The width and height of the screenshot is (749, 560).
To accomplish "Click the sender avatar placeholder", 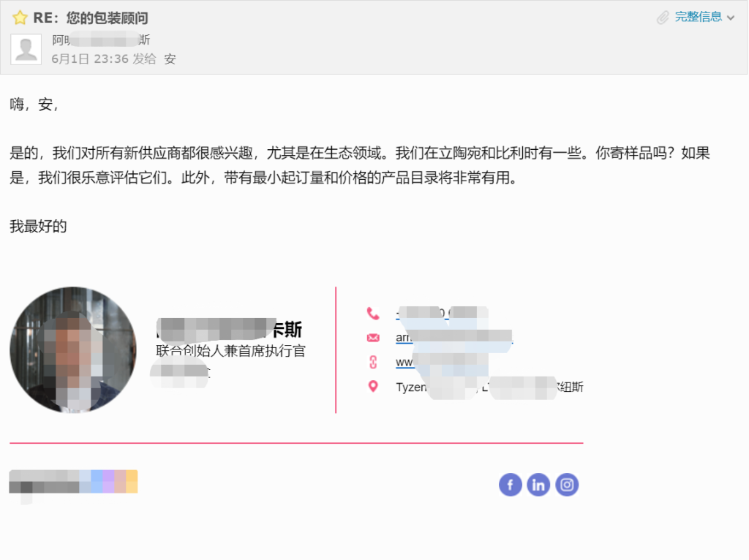I will (26, 49).
